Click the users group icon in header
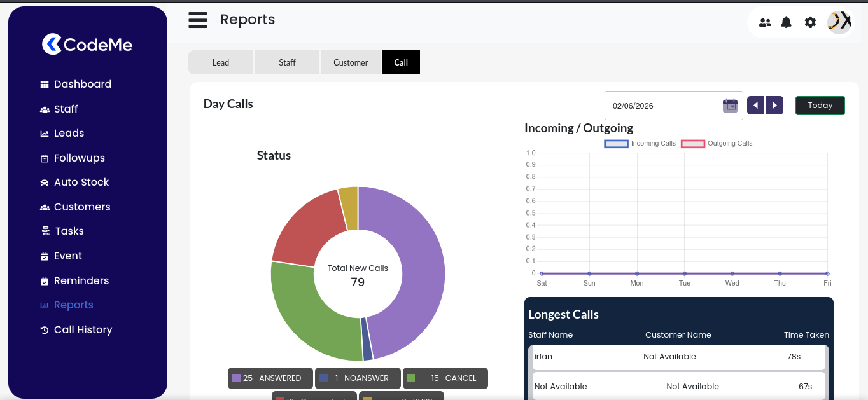 point(765,22)
